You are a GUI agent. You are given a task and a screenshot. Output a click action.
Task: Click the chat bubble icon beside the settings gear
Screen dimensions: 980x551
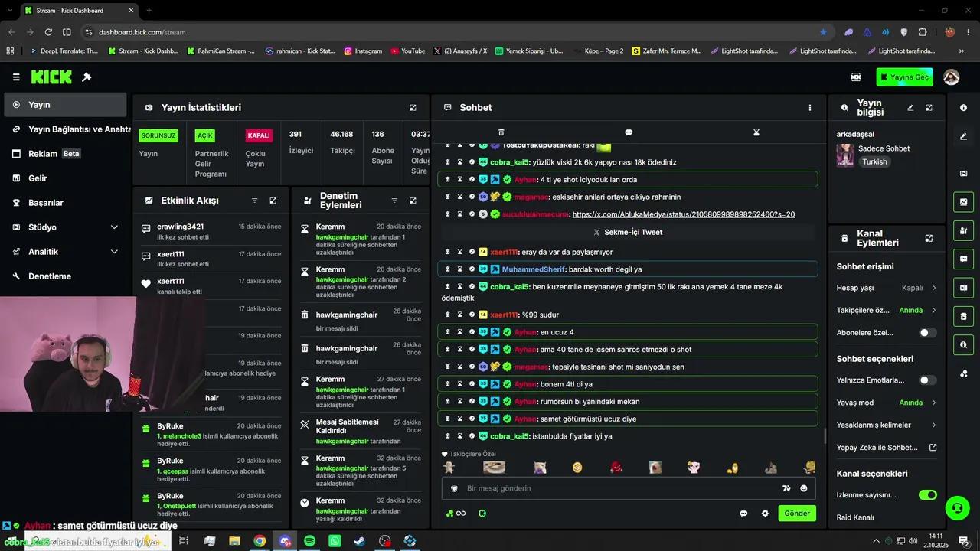click(x=743, y=514)
